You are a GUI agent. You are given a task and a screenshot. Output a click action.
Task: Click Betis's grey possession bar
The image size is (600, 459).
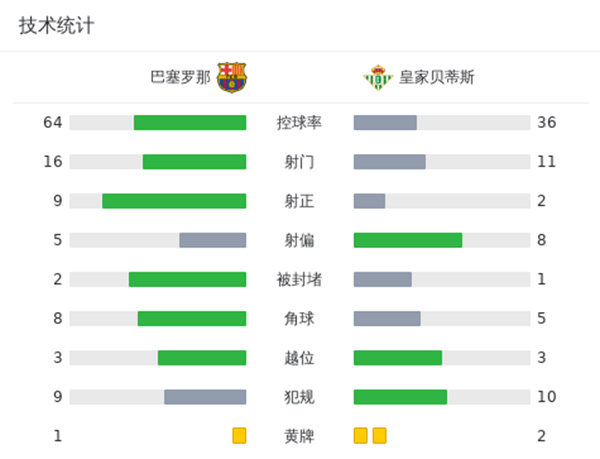pyautogui.click(x=385, y=123)
